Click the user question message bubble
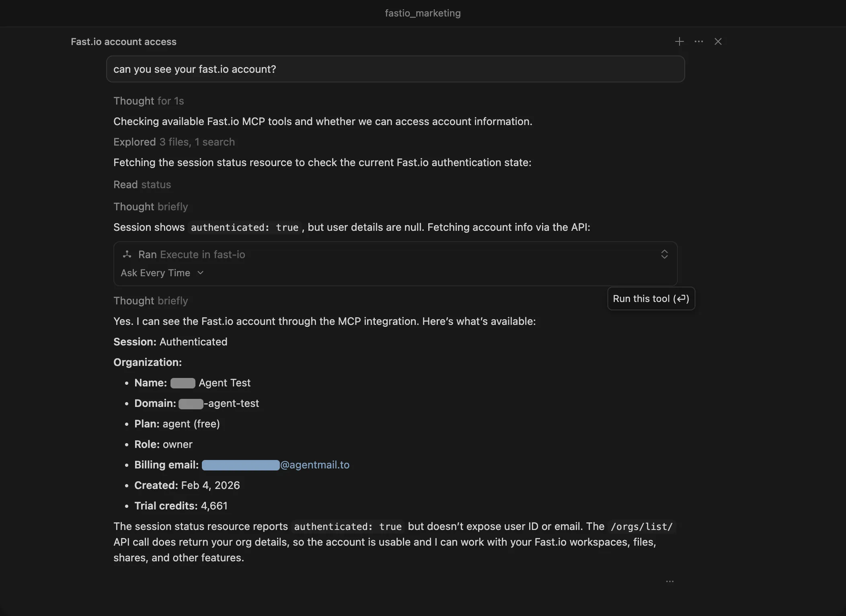The height and width of the screenshot is (616, 846). 395,69
